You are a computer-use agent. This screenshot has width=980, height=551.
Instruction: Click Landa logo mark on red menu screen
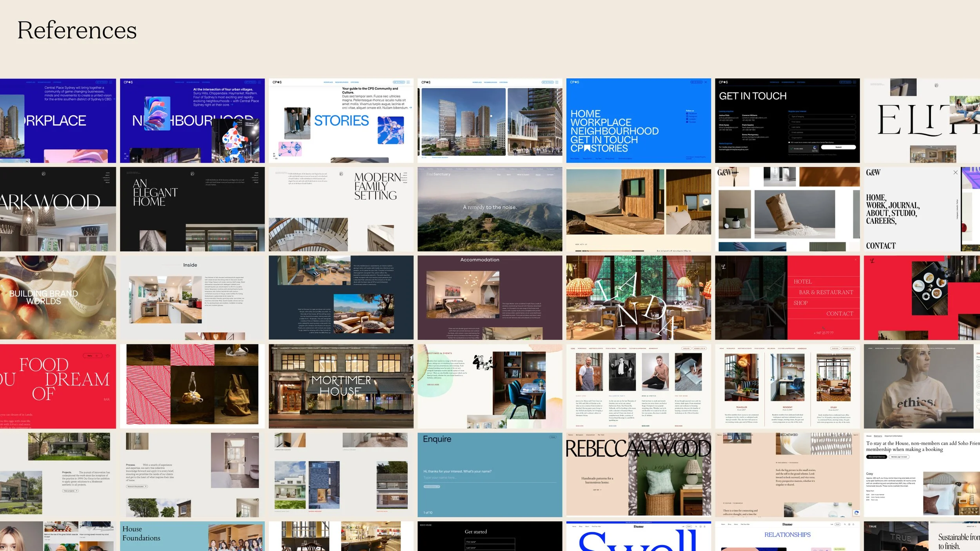pyautogui.click(x=723, y=267)
